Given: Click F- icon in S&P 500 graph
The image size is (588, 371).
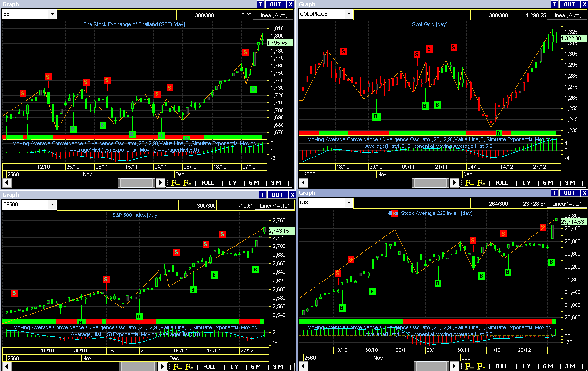Looking at the screenshot, I should [x=189, y=367].
